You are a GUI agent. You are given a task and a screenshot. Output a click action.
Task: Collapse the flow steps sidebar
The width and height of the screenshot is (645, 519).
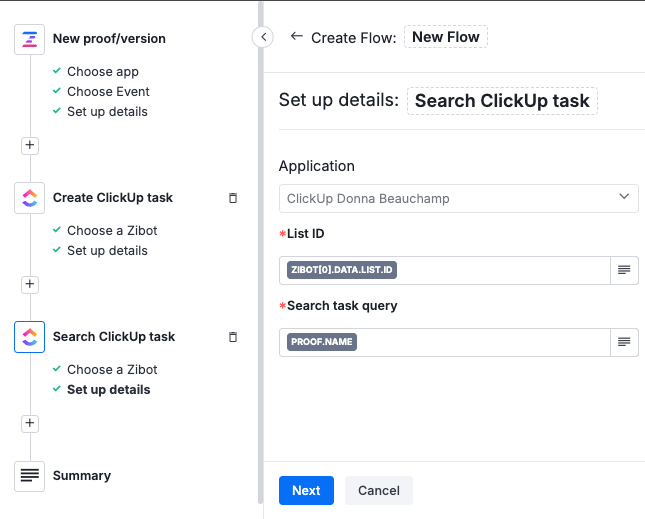click(263, 37)
